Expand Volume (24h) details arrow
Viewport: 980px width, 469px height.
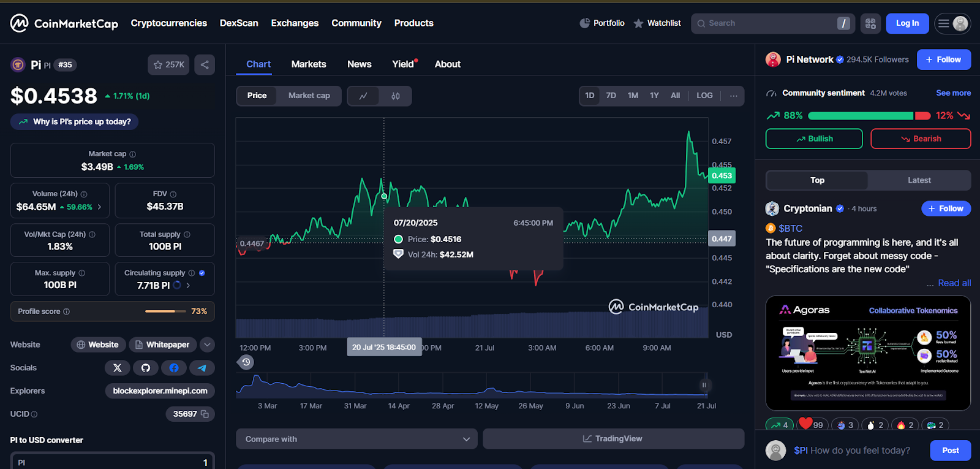pyautogui.click(x=99, y=207)
